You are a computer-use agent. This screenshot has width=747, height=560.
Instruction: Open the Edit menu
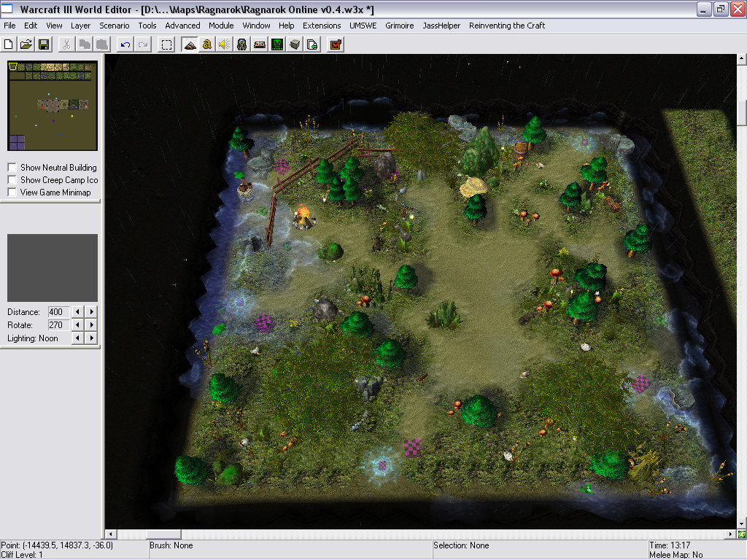point(31,26)
